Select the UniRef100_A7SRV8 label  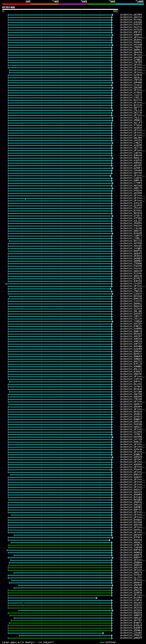tap(131, 93)
